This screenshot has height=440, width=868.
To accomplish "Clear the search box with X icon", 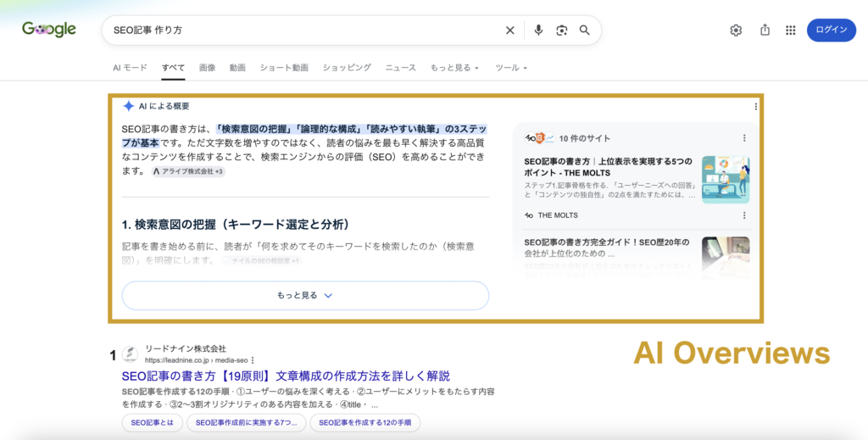I will pos(509,31).
